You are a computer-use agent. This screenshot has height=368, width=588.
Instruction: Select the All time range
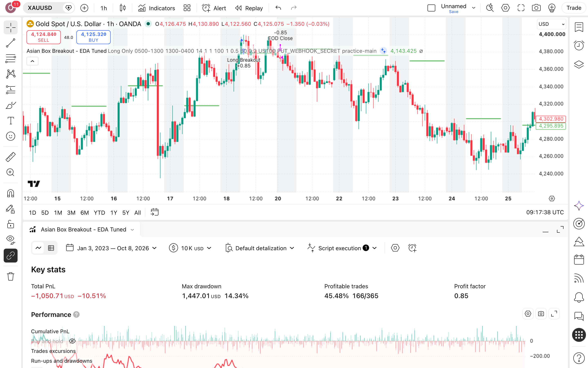pyautogui.click(x=138, y=212)
